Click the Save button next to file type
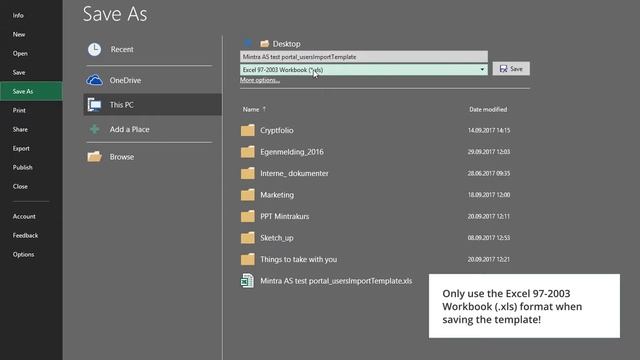Viewport: 640px width, 360px height. pos(511,69)
